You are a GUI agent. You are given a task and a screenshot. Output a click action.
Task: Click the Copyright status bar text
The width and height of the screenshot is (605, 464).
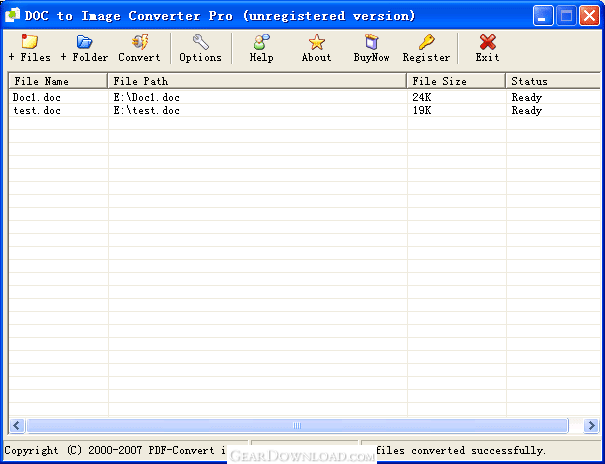coord(116,450)
